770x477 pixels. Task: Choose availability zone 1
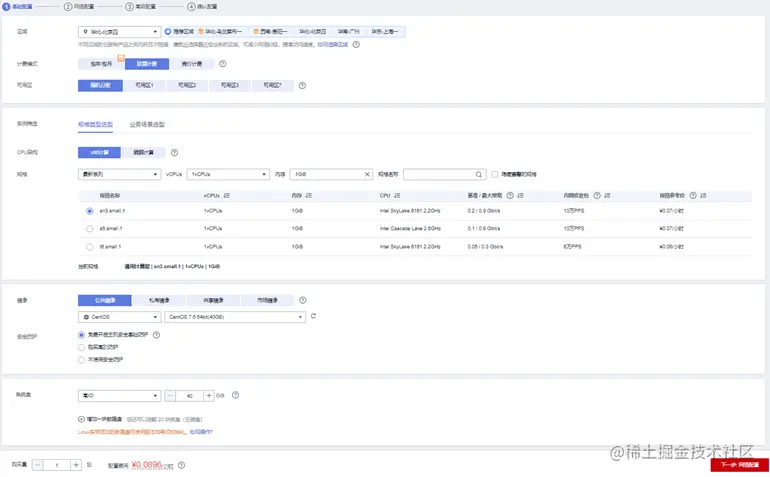144,85
